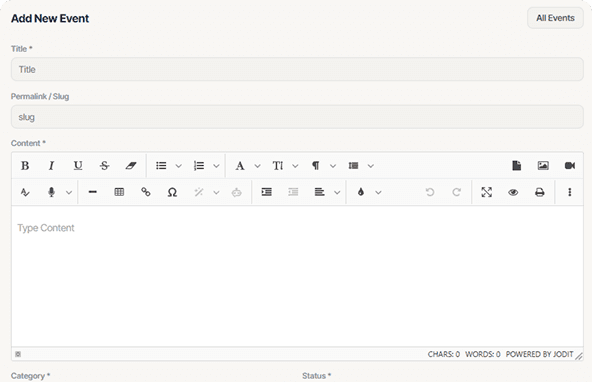592x382 pixels.
Task: Expand speech recognition options arrow
Action: pyautogui.click(x=69, y=193)
